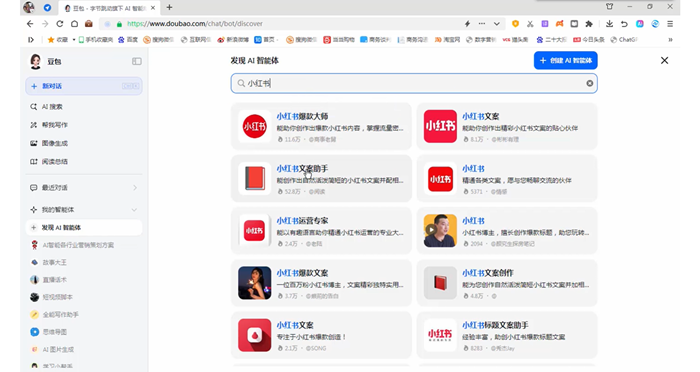Close the 豆包 browser tab
700x372 pixels.
point(153,8)
